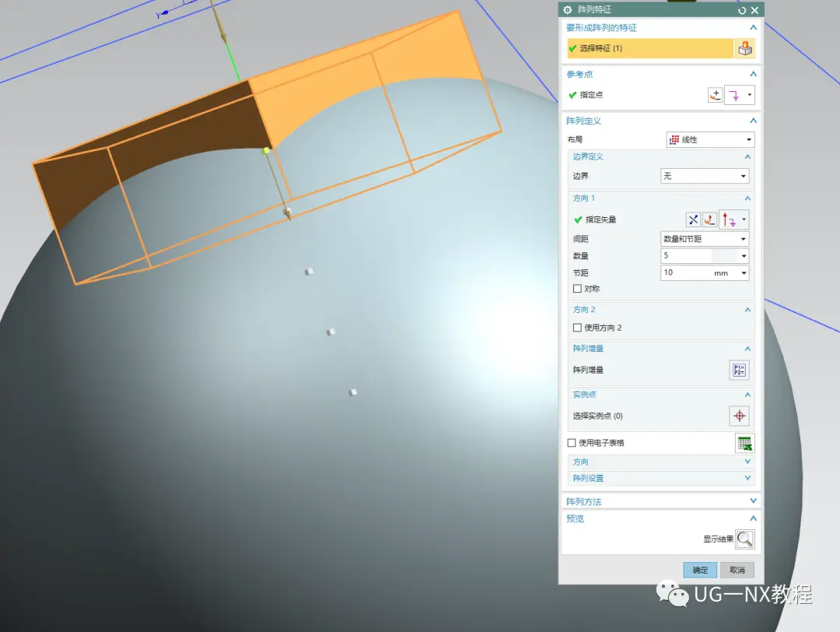Enable 使用方向 2 checkbox
This screenshot has height=632, width=840.
tap(577, 328)
